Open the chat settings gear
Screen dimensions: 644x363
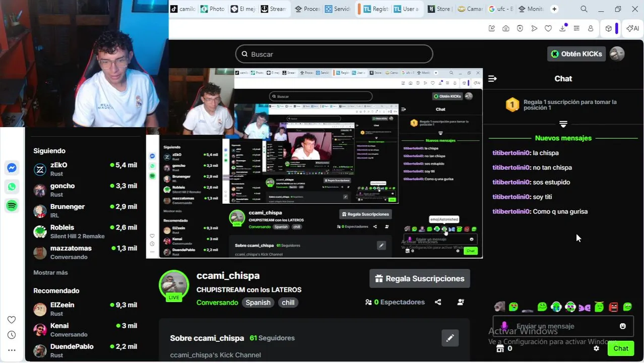[597, 348]
